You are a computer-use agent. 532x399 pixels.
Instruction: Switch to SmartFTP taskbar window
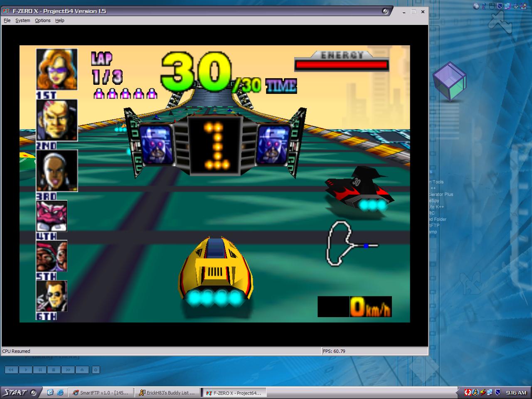pyautogui.click(x=101, y=393)
